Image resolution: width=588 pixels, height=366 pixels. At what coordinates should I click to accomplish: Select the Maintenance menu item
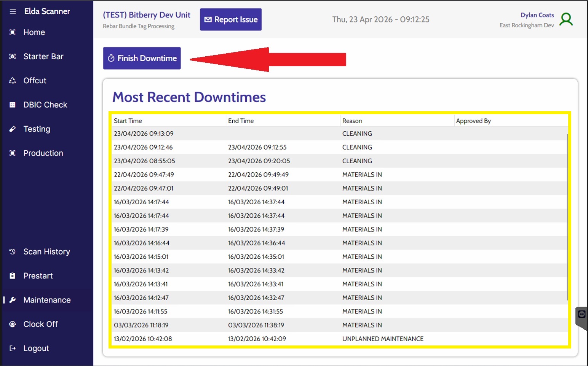tap(47, 300)
